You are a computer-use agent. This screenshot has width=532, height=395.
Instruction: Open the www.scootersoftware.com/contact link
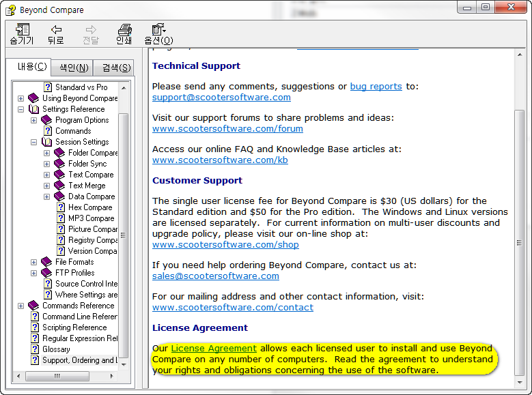tap(233, 308)
